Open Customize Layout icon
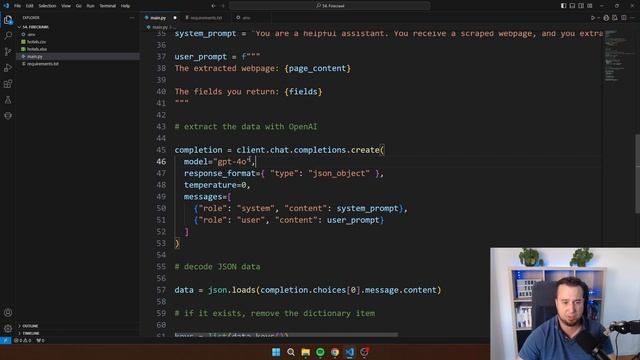 pos(590,6)
